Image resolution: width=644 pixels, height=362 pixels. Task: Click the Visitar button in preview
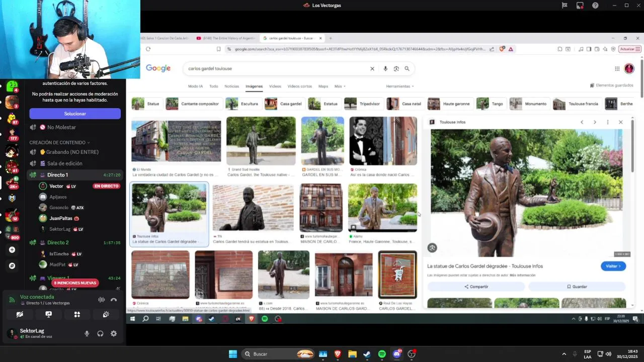coord(613,266)
